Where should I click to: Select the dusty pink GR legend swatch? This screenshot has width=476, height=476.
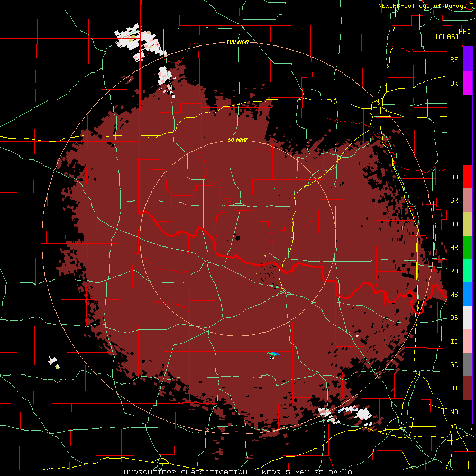click(x=467, y=200)
